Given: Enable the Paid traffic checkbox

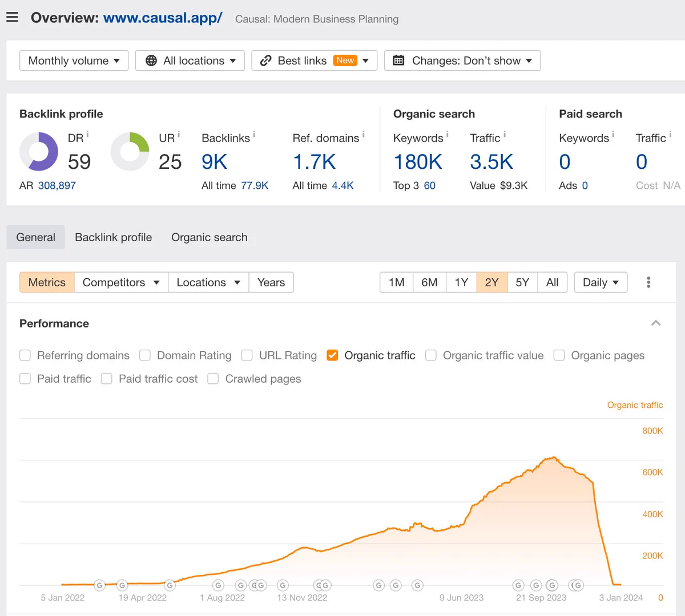Looking at the screenshot, I should click(25, 379).
